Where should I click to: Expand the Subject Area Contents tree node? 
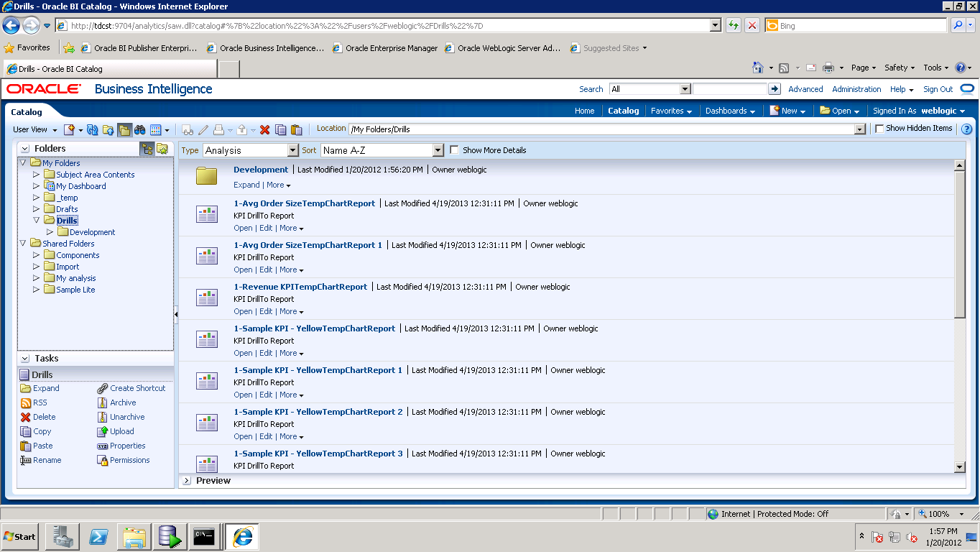click(36, 175)
